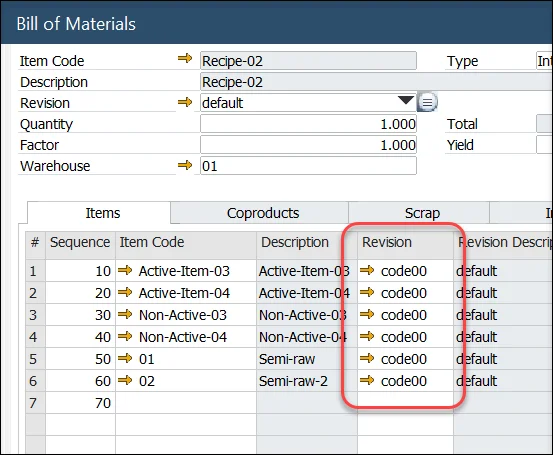Click Sequence cell 40
This screenshot has width=553, height=455.
tap(80, 337)
